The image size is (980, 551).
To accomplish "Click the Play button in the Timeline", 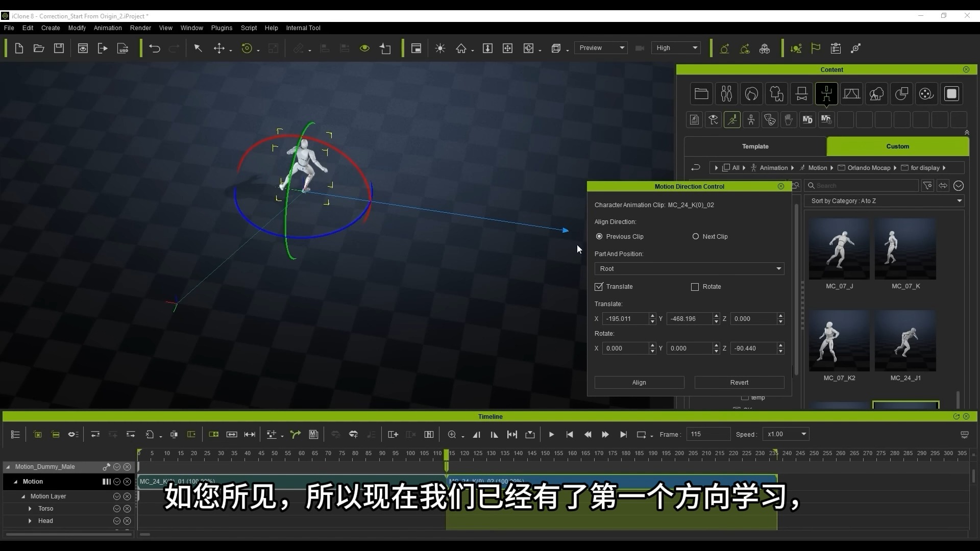I will [551, 434].
